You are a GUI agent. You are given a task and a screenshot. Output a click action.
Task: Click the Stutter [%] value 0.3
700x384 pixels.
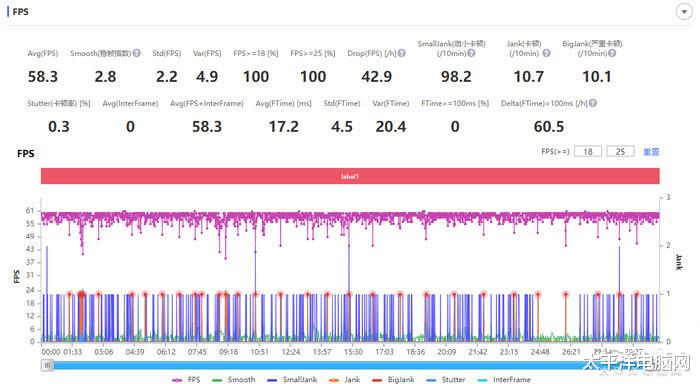pos(59,127)
